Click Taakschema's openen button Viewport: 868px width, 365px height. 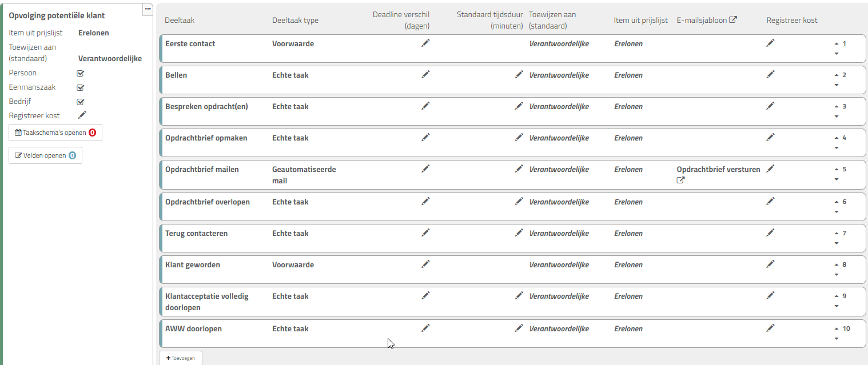pyautogui.click(x=55, y=133)
